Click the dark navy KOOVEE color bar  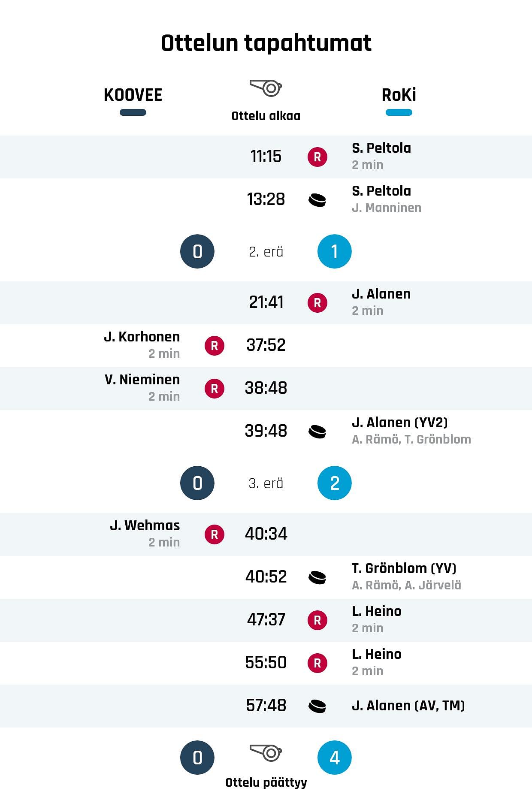point(133,112)
